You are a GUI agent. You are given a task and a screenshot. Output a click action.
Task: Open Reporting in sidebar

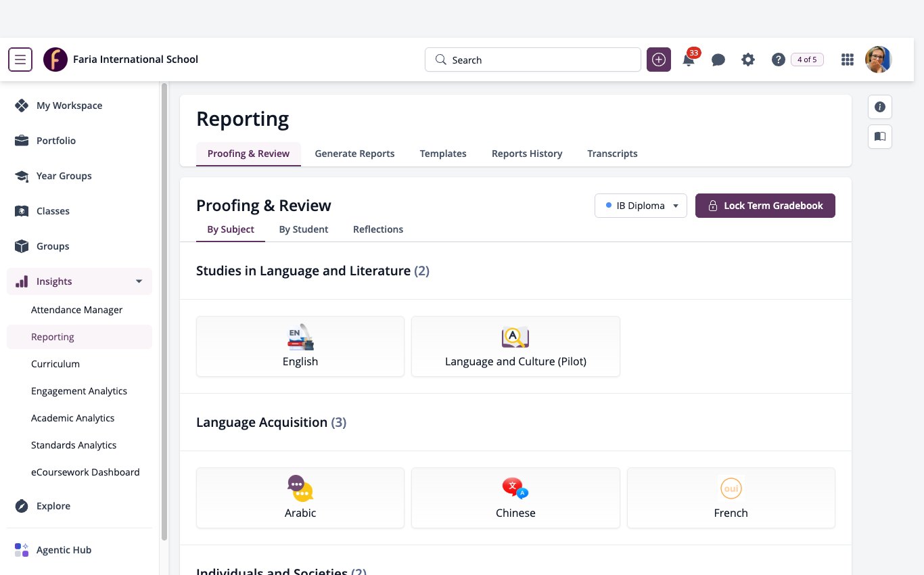pyautogui.click(x=79, y=337)
